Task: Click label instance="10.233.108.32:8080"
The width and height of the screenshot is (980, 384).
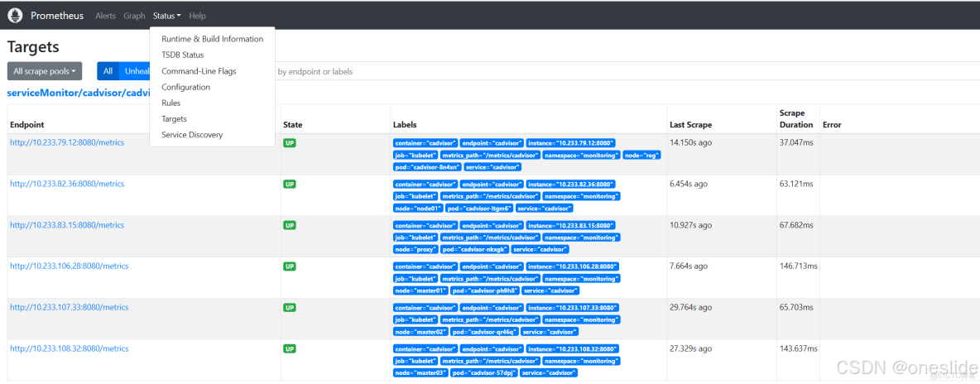Action: click(572, 348)
